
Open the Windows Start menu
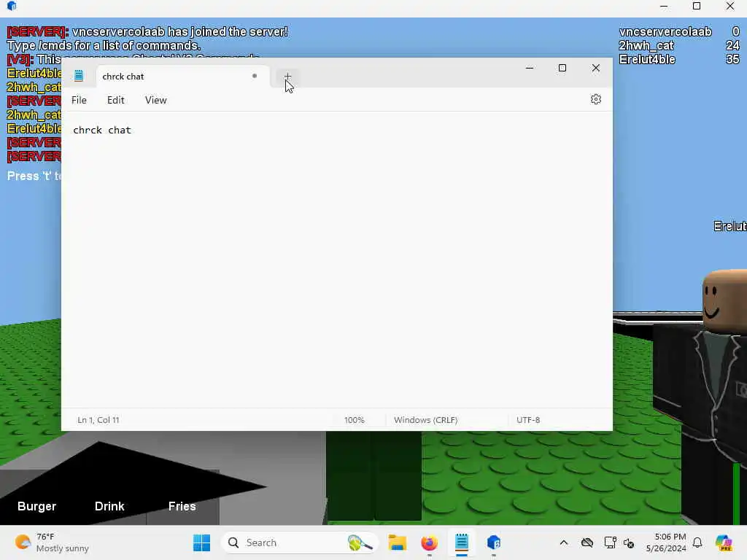tap(201, 542)
